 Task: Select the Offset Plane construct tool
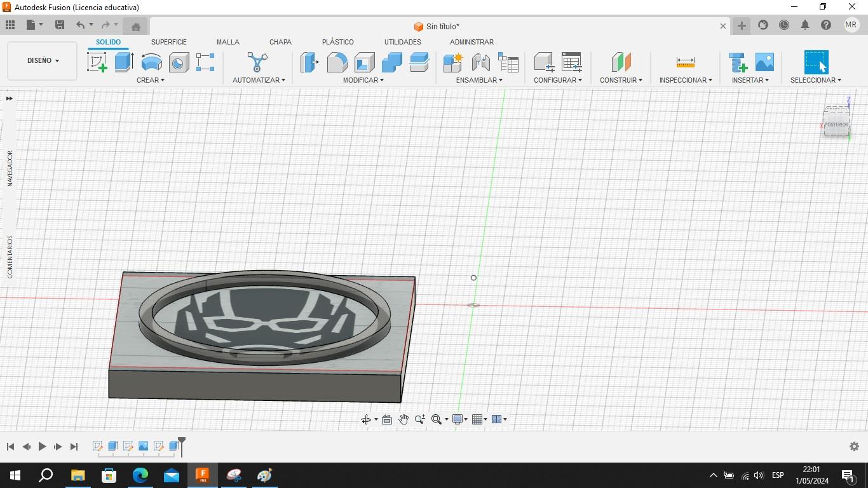[x=621, y=62]
